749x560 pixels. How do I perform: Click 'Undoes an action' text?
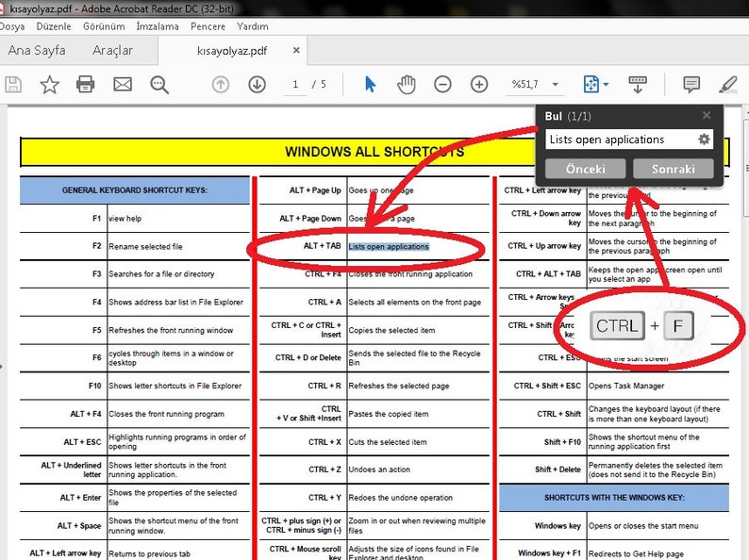click(379, 469)
